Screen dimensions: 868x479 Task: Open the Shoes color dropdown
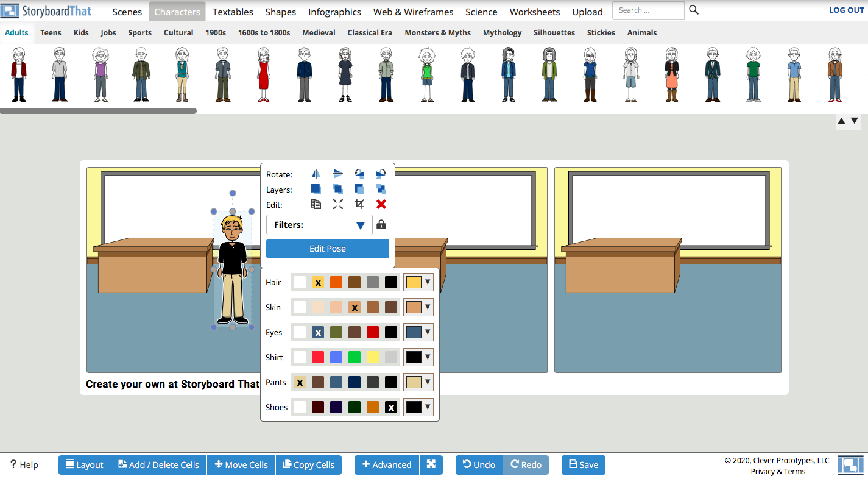[x=427, y=406]
